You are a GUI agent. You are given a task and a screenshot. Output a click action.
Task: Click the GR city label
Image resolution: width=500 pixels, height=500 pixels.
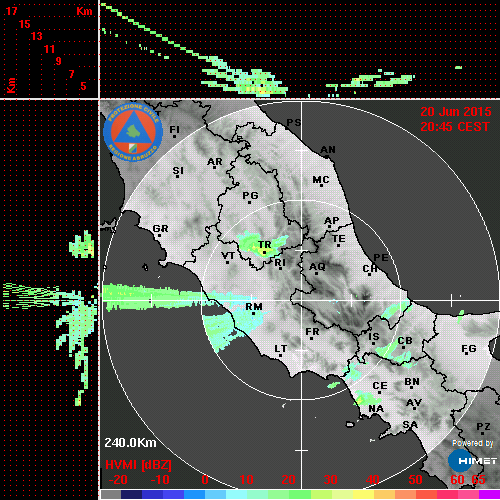click(161, 229)
